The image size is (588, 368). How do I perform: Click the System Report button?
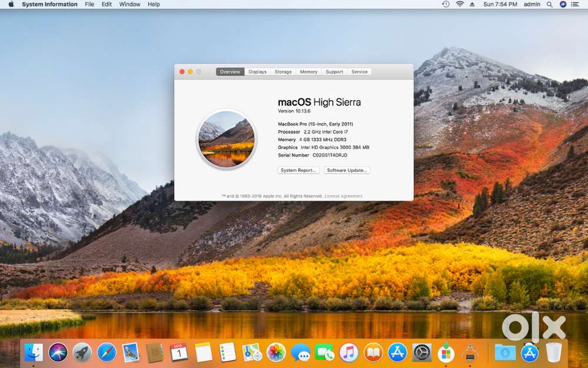tap(299, 170)
